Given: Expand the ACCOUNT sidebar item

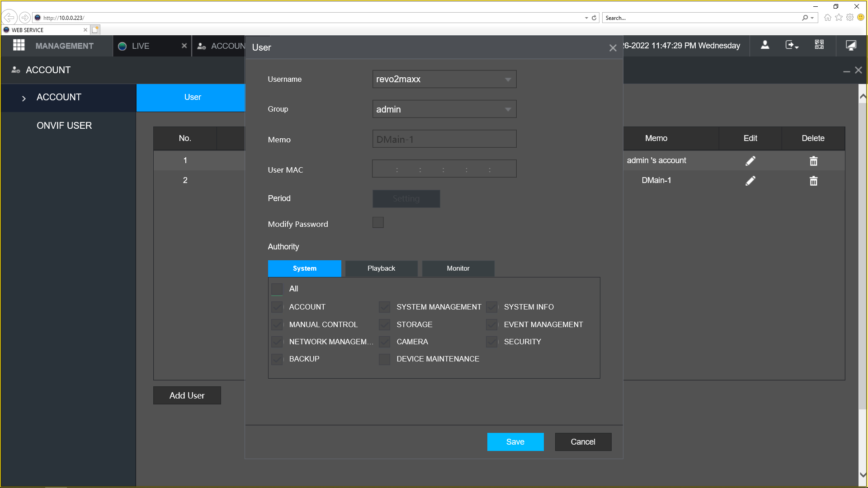Looking at the screenshot, I should 24,98.
